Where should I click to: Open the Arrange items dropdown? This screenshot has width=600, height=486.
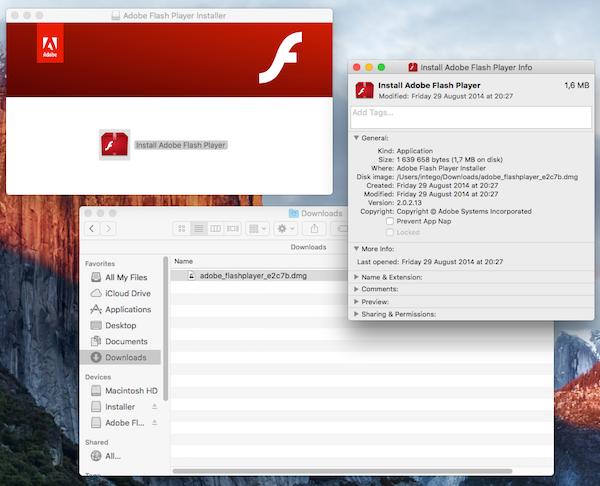(257, 229)
